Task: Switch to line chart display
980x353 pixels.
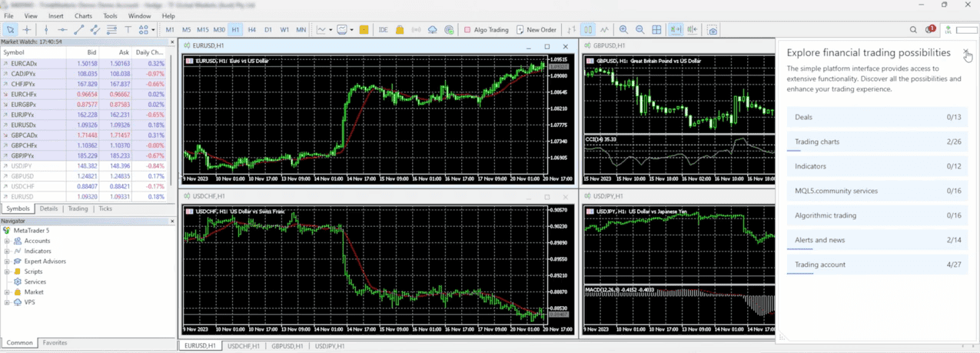Action: click(x=604, y=30)
